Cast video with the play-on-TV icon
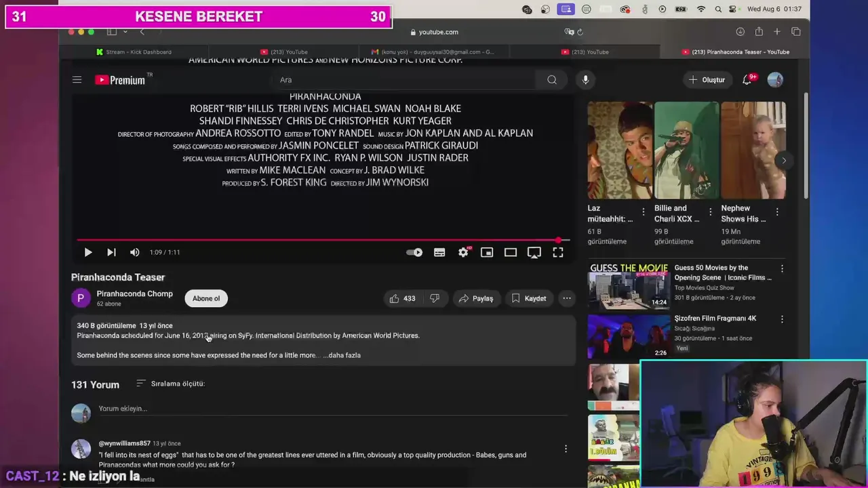 click(x=534, y=252)
